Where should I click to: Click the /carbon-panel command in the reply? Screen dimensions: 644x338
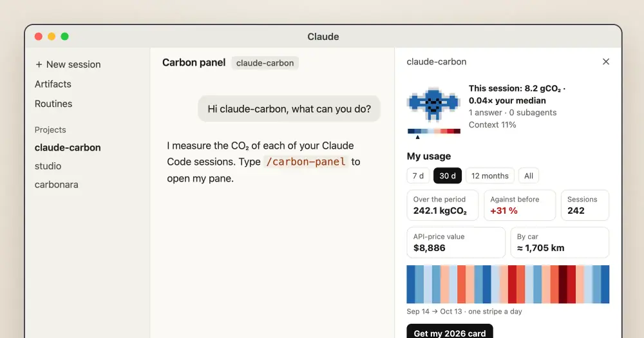306,162
